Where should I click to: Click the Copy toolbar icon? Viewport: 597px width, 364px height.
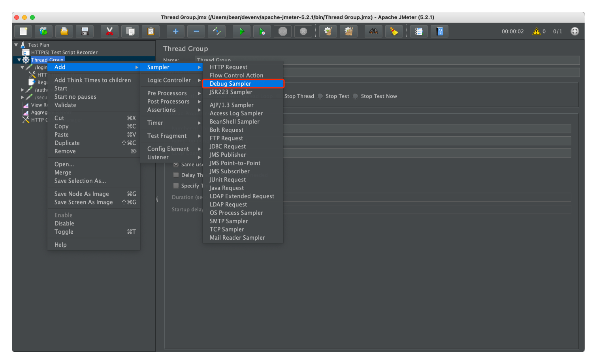point(130,31)
